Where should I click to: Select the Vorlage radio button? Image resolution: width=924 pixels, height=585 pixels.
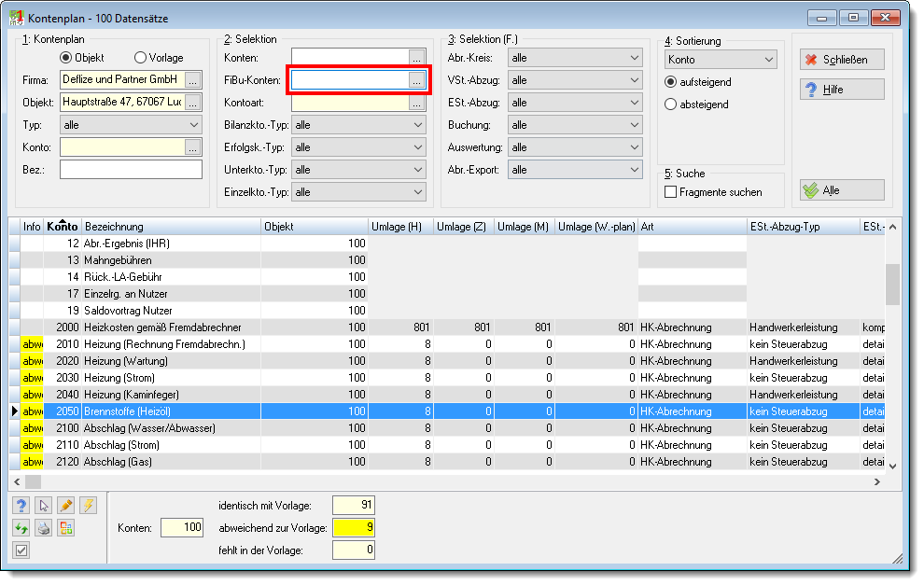pos(140,58)
